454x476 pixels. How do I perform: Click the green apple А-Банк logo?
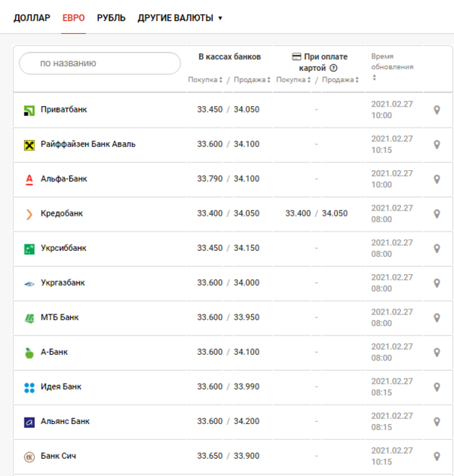pyautogui.click(x=29, y=353)
